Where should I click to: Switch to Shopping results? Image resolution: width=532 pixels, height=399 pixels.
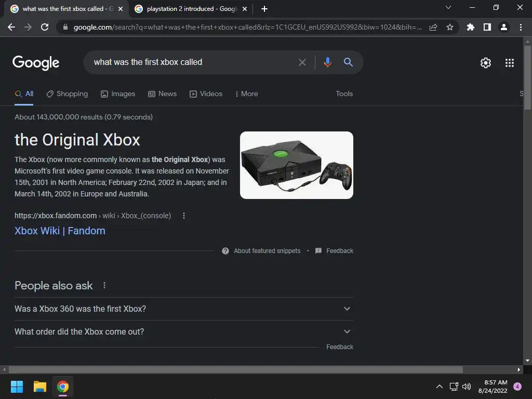pos(67,94)
